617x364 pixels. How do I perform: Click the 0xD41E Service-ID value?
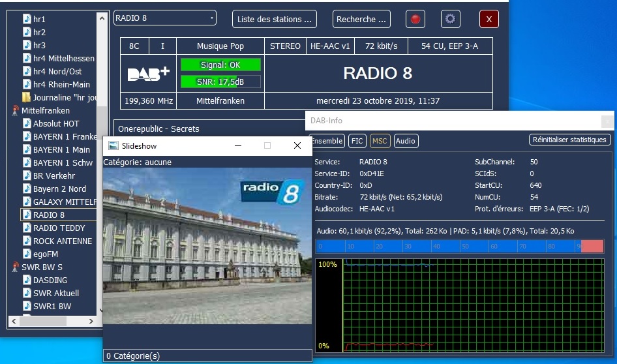click(372, 174)
